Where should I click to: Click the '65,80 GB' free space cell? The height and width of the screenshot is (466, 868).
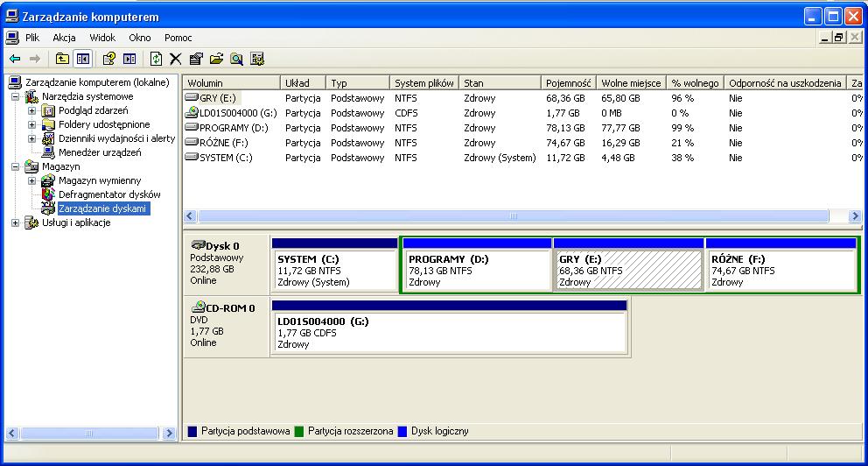[x=620, y=98]
